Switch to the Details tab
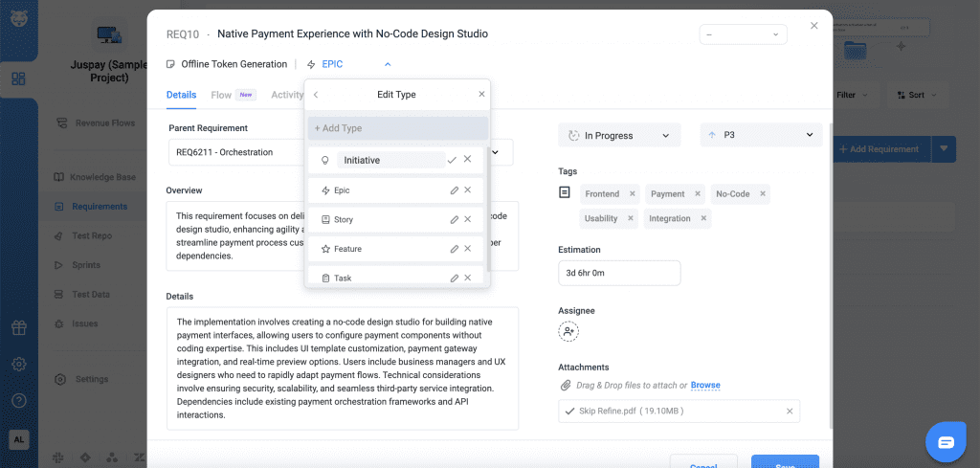Viewport: 980px width, 468px height. tap(181, 95)
